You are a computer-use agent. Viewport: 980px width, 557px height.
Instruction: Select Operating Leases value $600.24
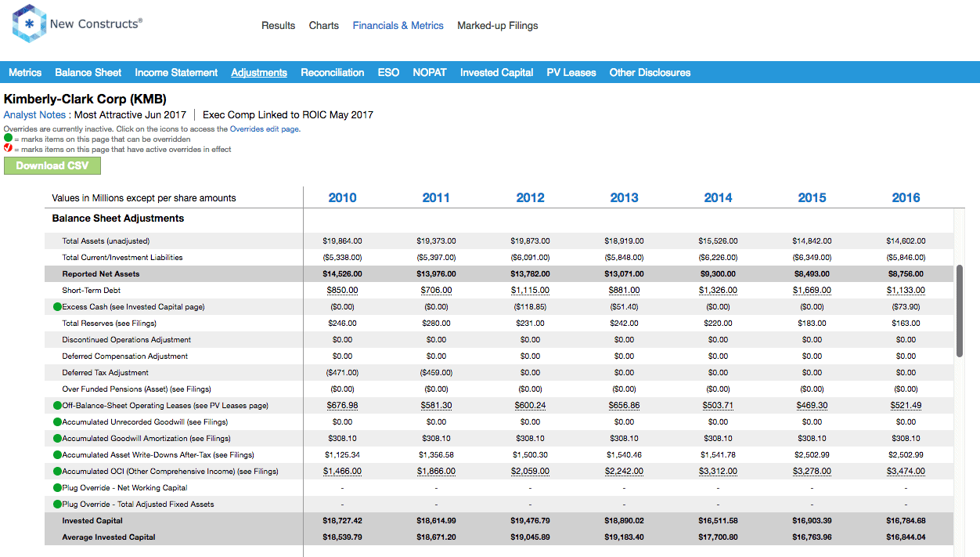(530, 406)
